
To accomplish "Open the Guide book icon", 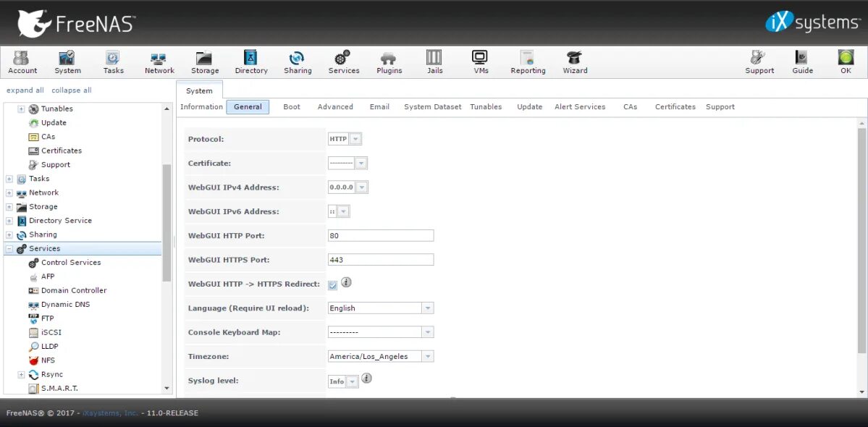I will click(802, 62).
